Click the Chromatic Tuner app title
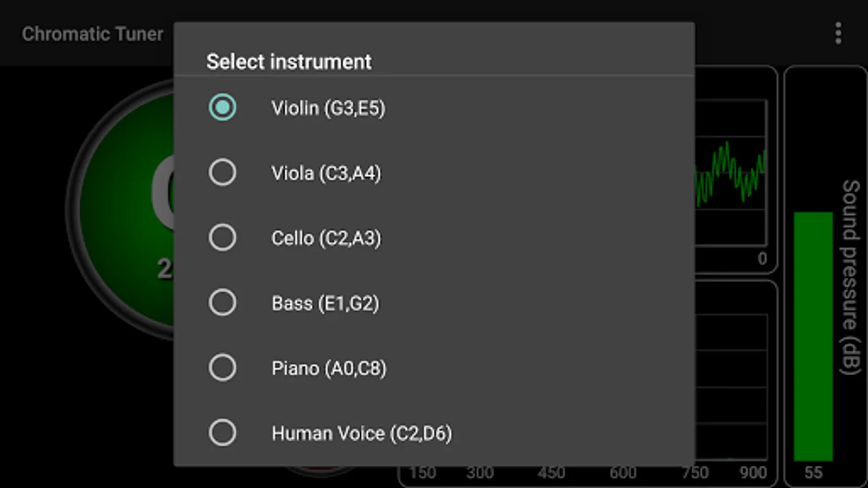 tap(92, 34)
